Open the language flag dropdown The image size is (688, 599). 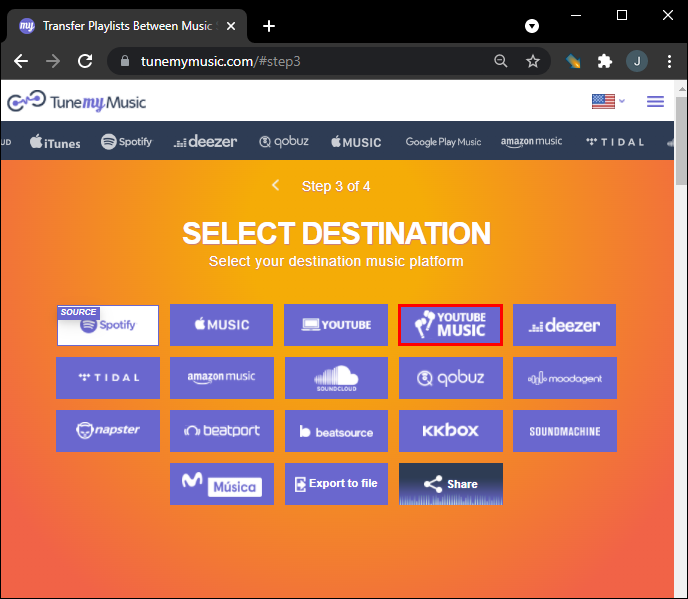coord(608,101)
